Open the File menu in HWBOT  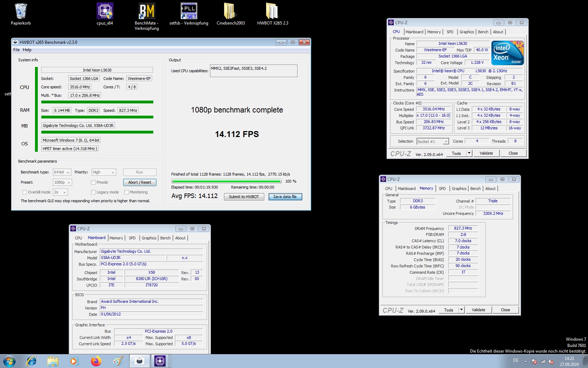tap(16, 50)
